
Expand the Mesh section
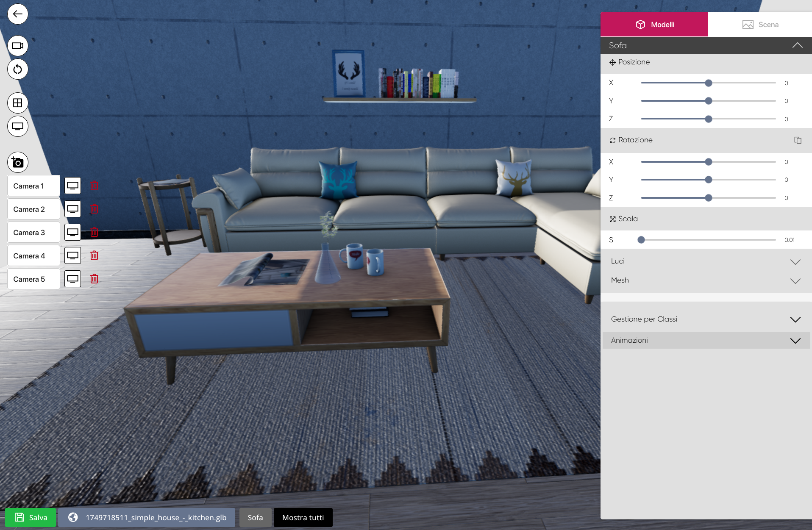795,280
